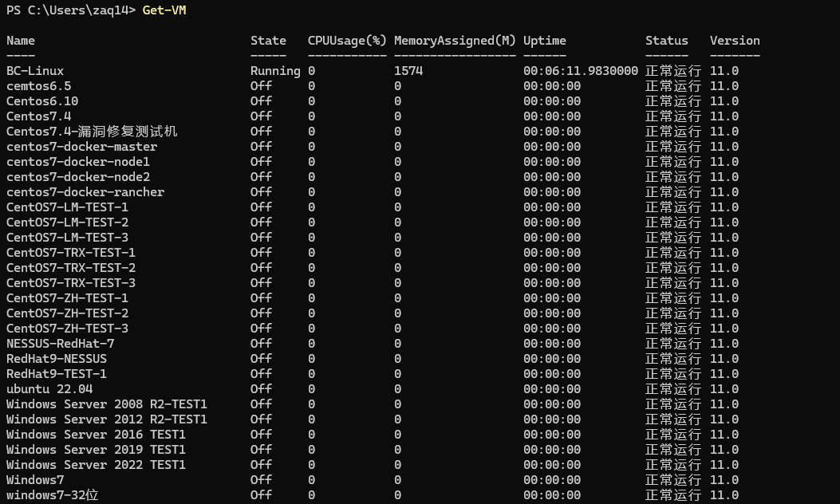Select the windows7-32位 VM name
The image size is (840, 504).
coord(53,495)
